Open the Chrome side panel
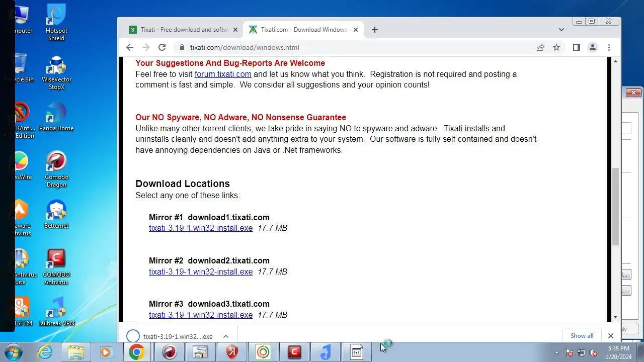The image size is (644, 362). pos(577,47)
